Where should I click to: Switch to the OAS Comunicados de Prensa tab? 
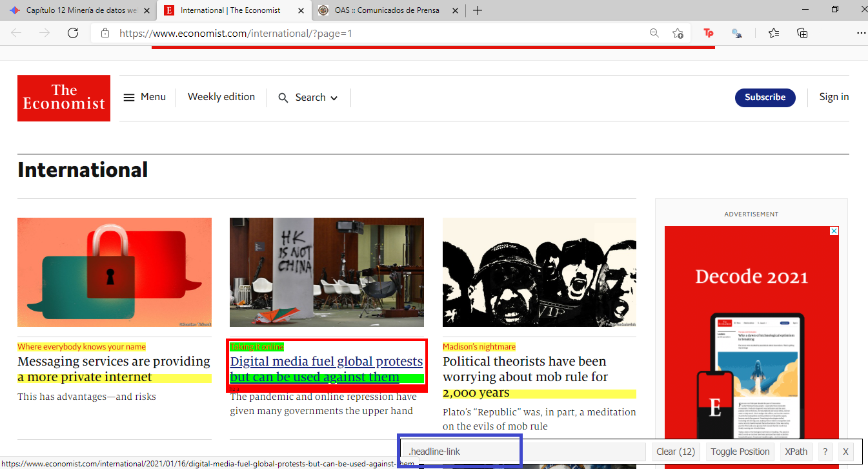[x=387, y=10]
